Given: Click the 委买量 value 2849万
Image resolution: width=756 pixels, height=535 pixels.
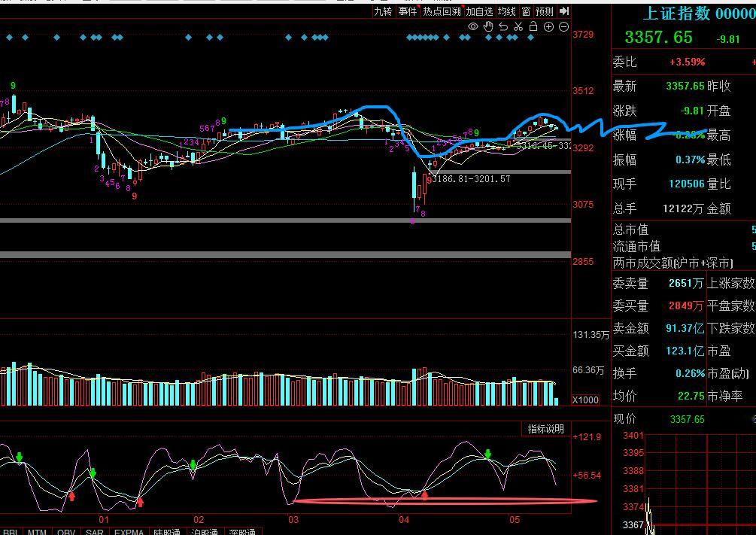Looking at the screenshot, I should point(686,305).
